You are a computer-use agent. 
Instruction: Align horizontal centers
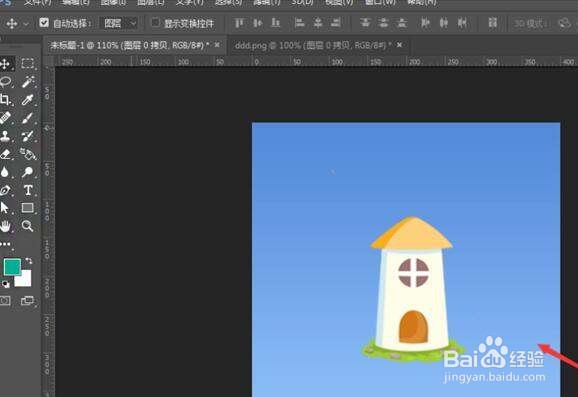318,23
